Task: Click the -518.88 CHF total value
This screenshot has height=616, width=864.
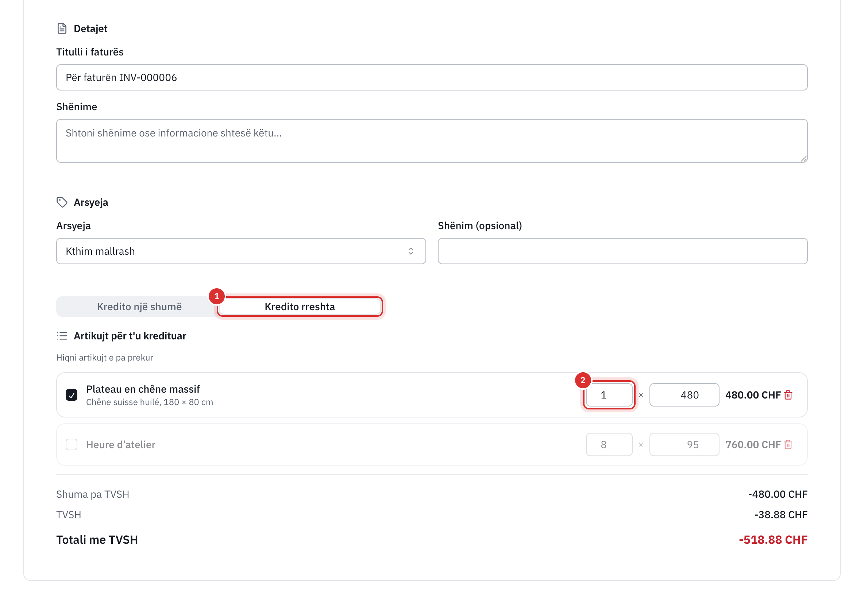Action: coord(773,540)
